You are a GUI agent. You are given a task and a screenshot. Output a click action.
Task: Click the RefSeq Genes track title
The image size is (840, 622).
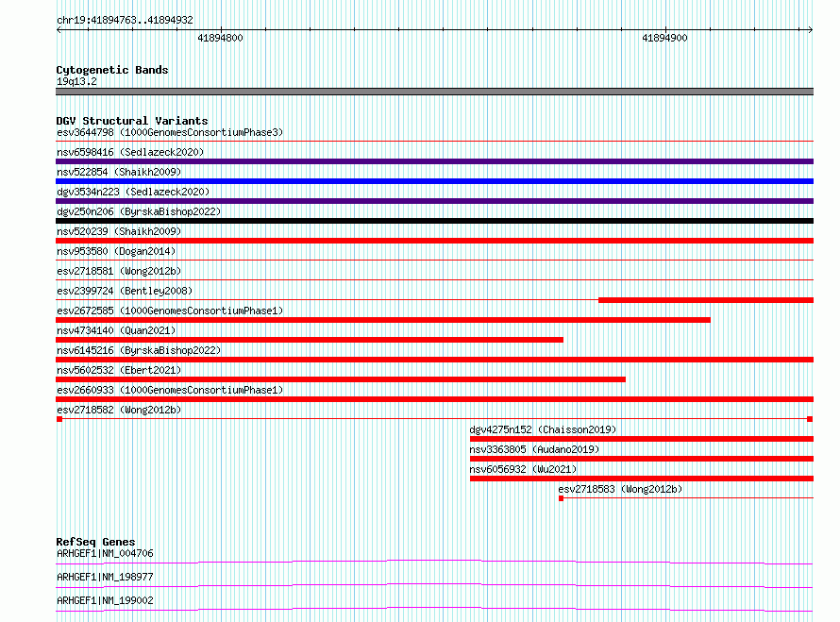tap(95, 542)
